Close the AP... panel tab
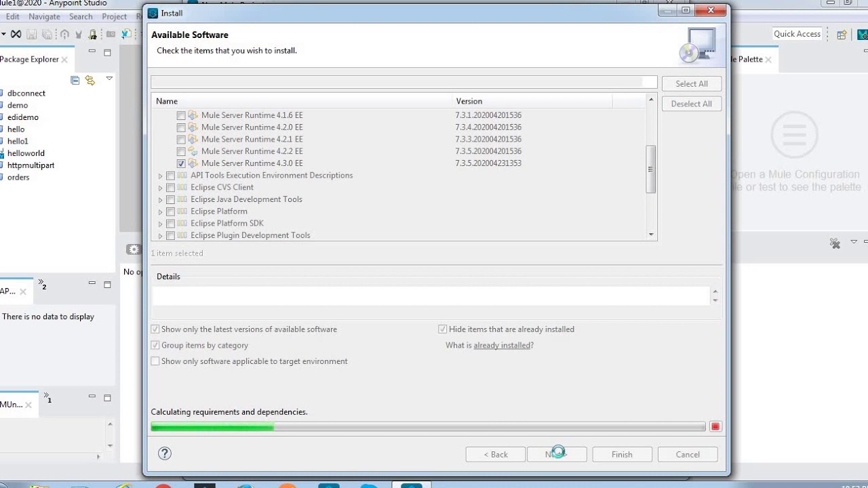This screenshot has height=488, width=868. pyautogui.click(x=23, y=292)
